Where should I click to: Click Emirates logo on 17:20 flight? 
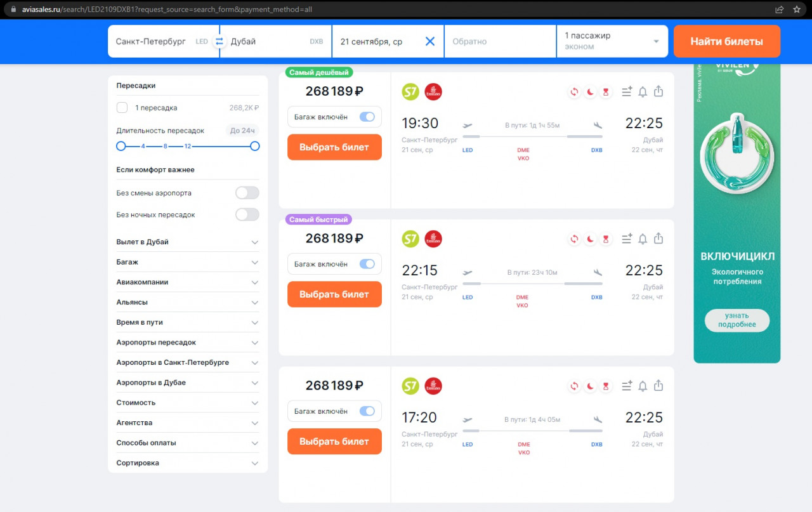pos(433,386)
